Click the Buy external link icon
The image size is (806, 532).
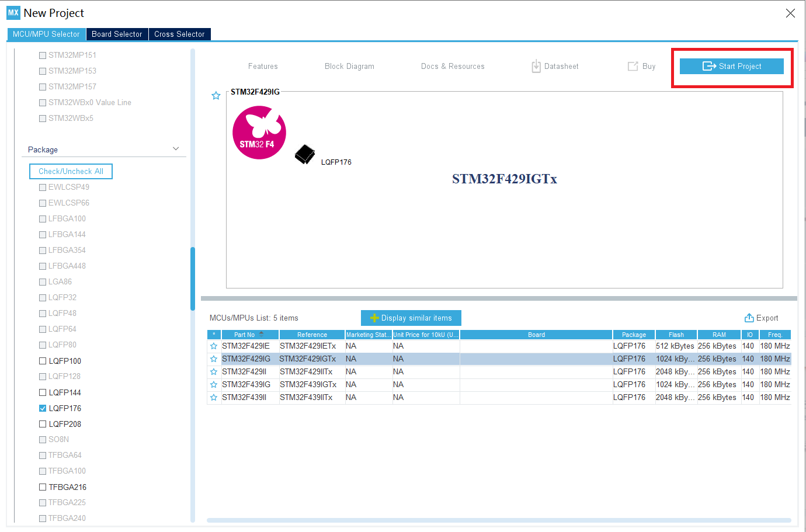(633, 67)
